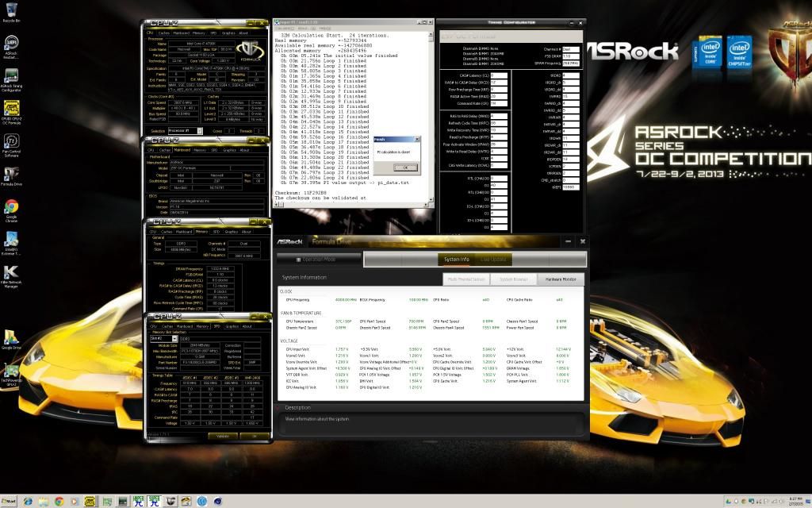Click CAS# Latency (CL) field in Timing Configurator

(499, 75)
